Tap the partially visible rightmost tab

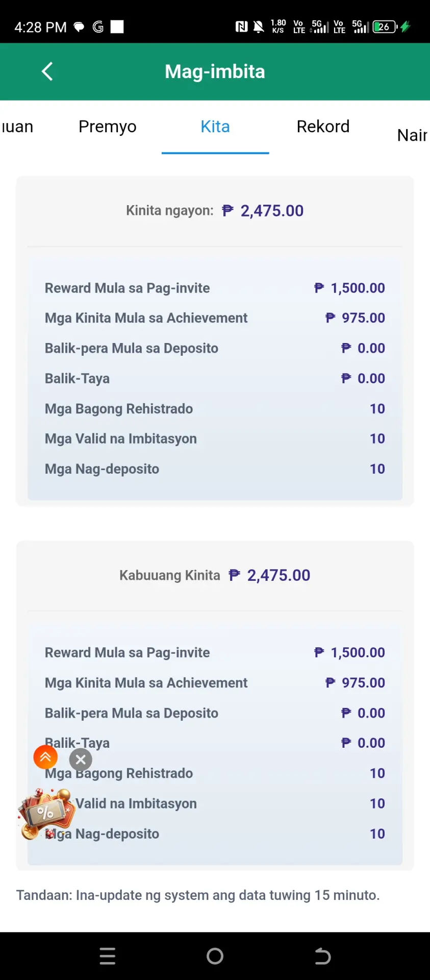click(x=413, y=135)
